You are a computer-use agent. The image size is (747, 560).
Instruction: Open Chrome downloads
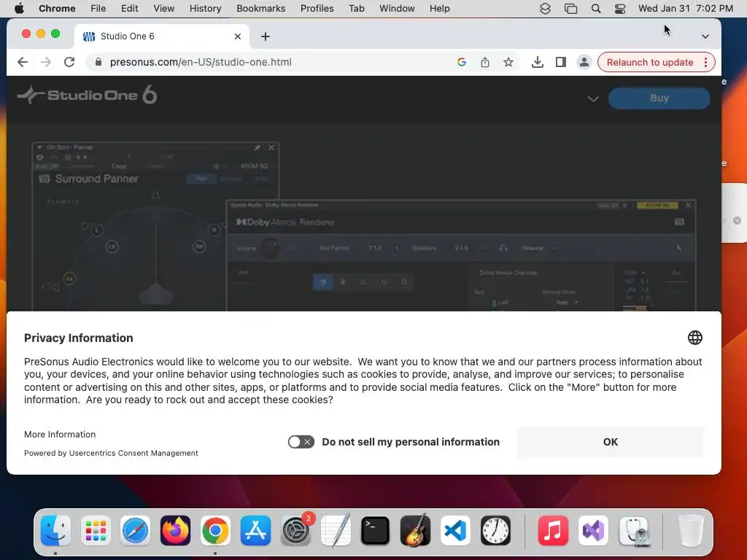[538, 62]
